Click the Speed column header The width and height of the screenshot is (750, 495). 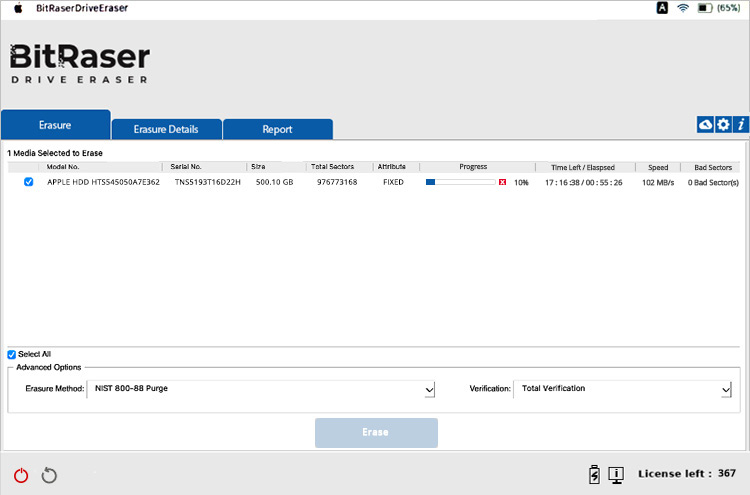(658, 167)
